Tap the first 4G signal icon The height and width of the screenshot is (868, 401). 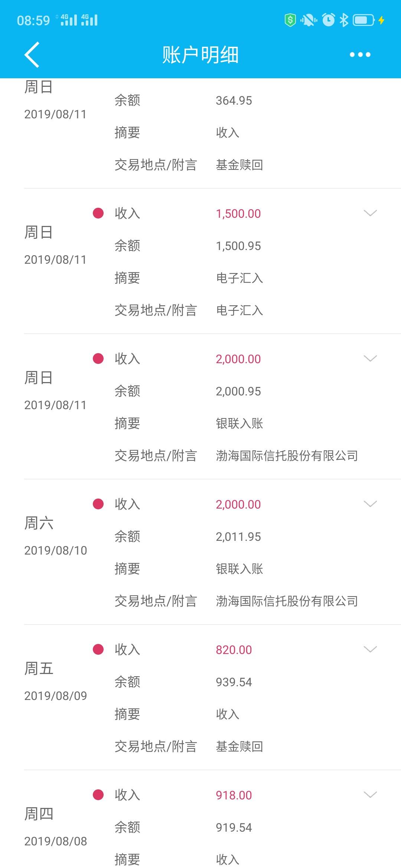pos(69,20)
